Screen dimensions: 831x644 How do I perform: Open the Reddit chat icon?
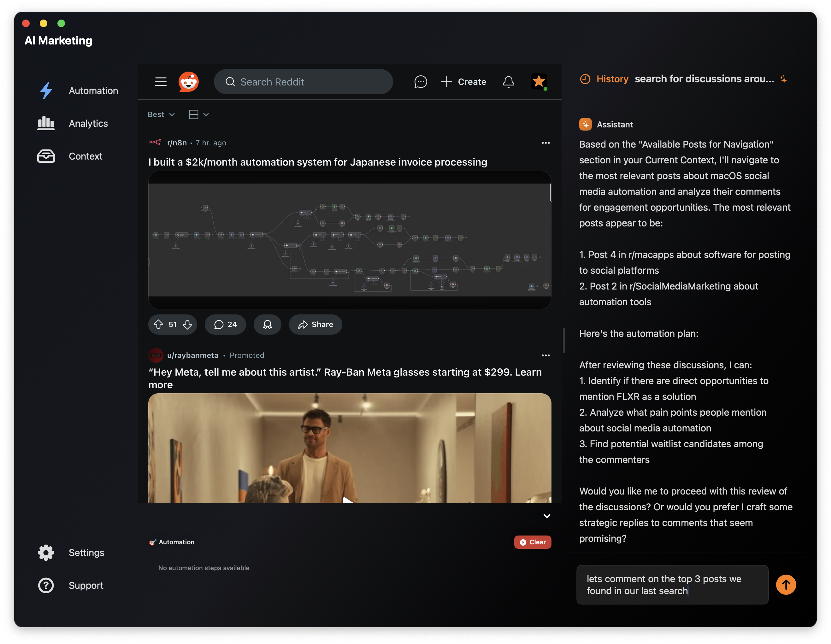421,82
